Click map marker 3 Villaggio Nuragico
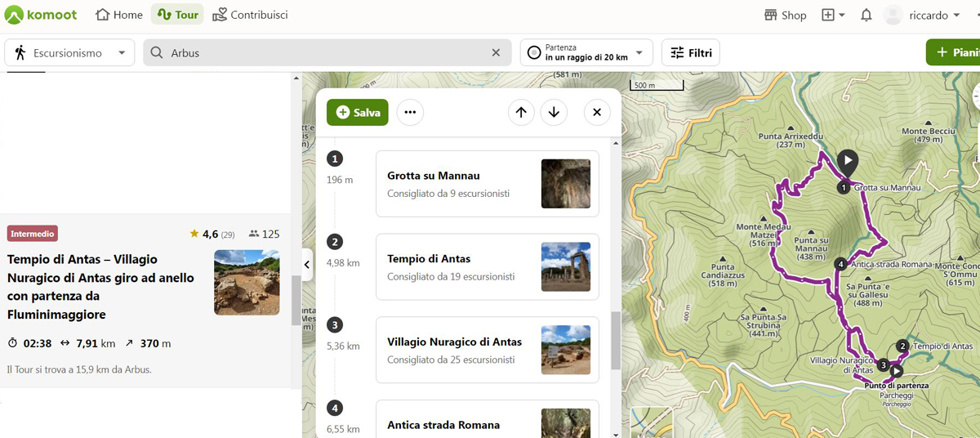 point(884,364)
